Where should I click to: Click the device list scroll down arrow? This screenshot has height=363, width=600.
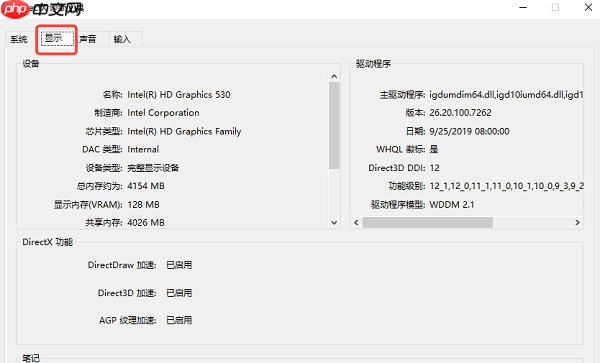pyautogui.click(x=334, y=223)
